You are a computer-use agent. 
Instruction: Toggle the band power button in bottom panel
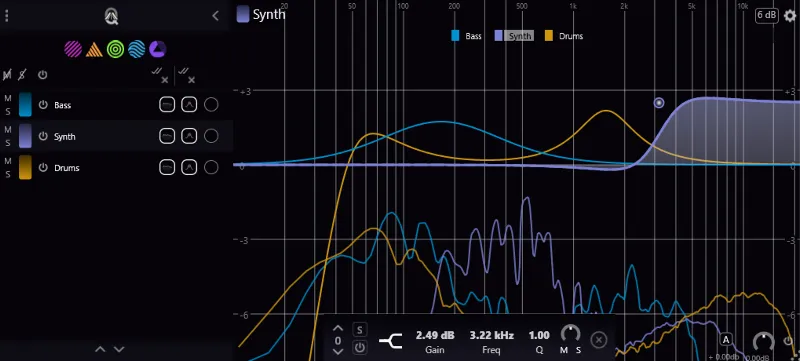[360, 348]
